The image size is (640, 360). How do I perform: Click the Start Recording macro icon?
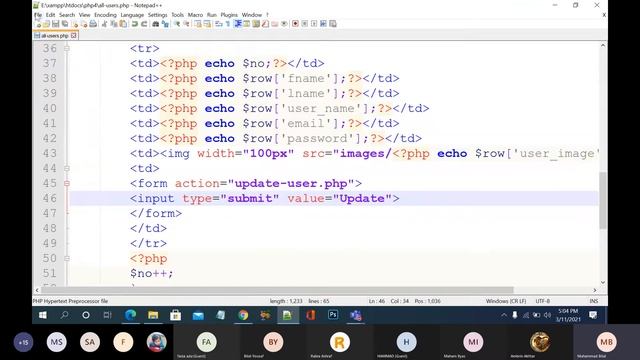click(295, 24)
